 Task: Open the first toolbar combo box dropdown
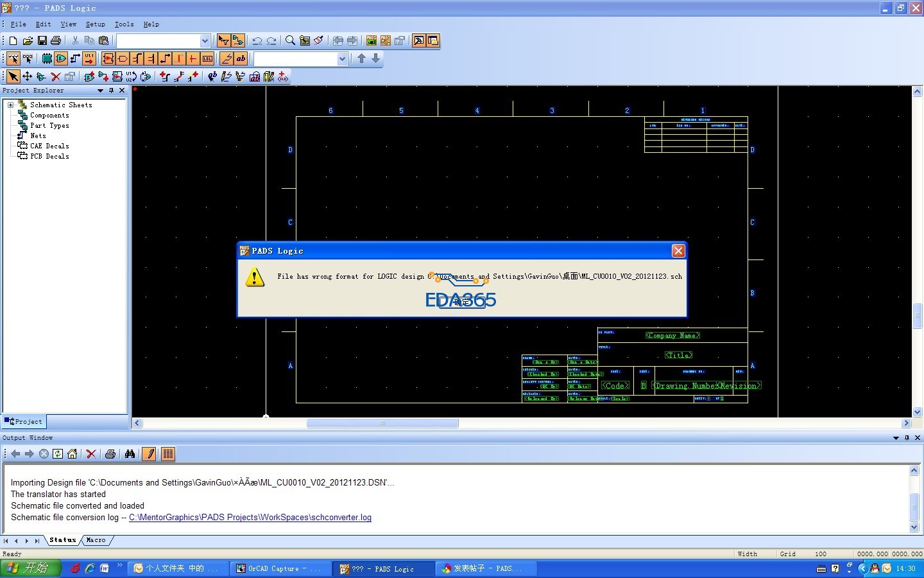tap(205, 40)
